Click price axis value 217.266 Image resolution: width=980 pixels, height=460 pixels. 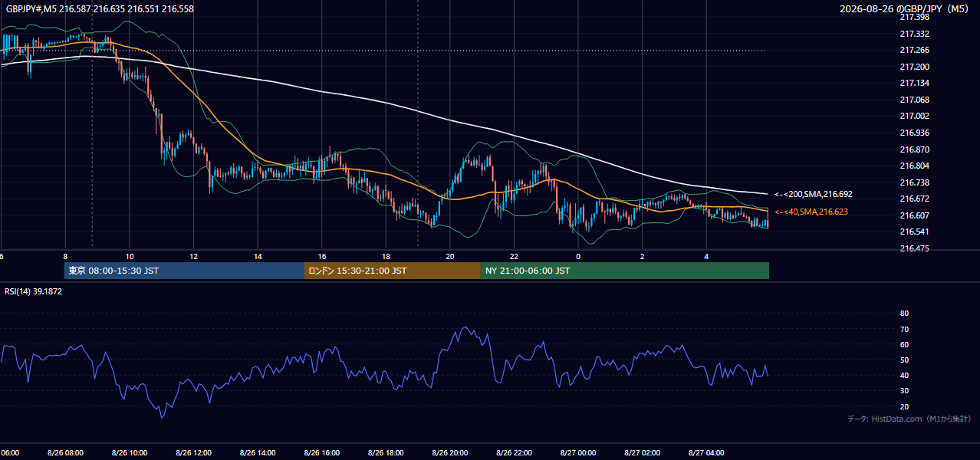pos(914,50)
